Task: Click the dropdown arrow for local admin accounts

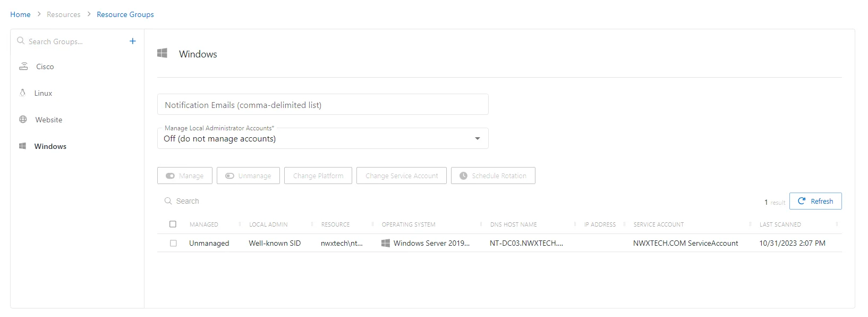Action: (x=478, y=139)
